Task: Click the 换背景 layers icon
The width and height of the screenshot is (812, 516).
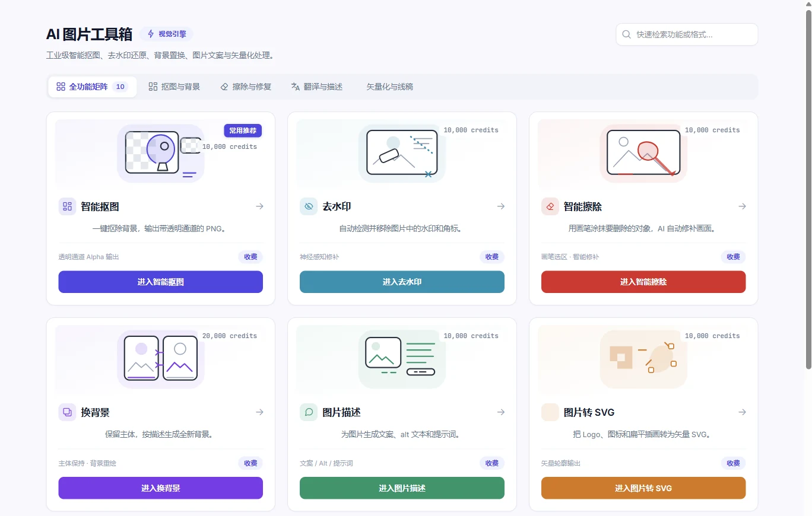Action: (67, 412)
